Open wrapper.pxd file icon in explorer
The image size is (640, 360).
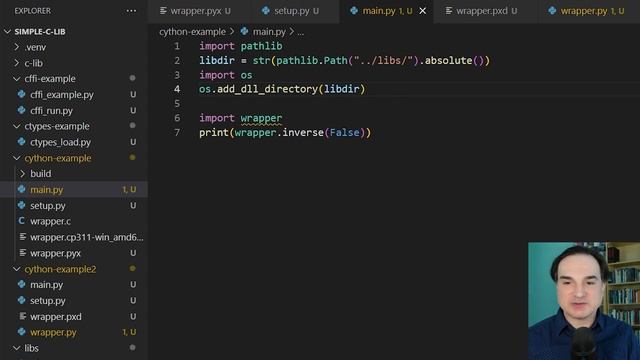(x=23, y=316)
